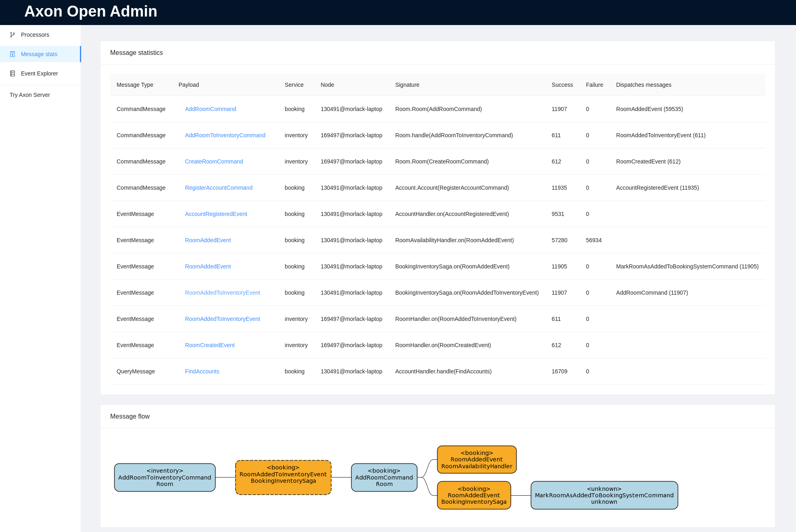Click the AccountRegisteredEvent payload link

coord(216,214)
